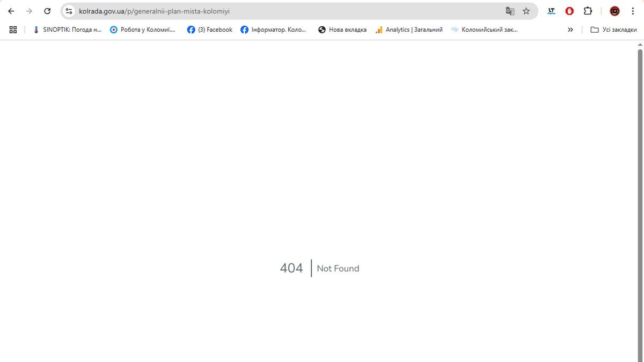The image size is (644, 362).
Task: Open the Analytics | Загальний bookmark
Action: tap(409, 30)
